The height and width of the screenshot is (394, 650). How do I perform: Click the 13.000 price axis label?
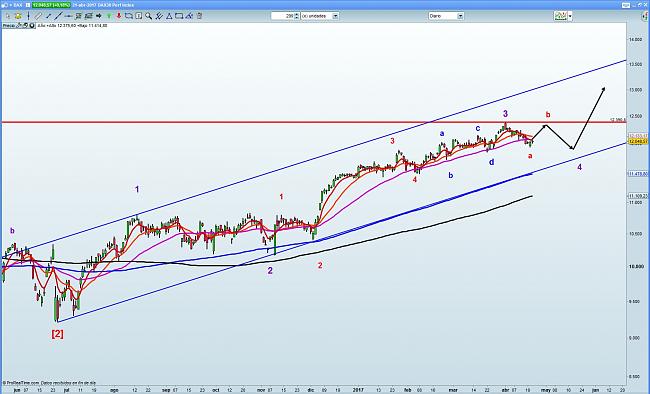coord(635,90)
